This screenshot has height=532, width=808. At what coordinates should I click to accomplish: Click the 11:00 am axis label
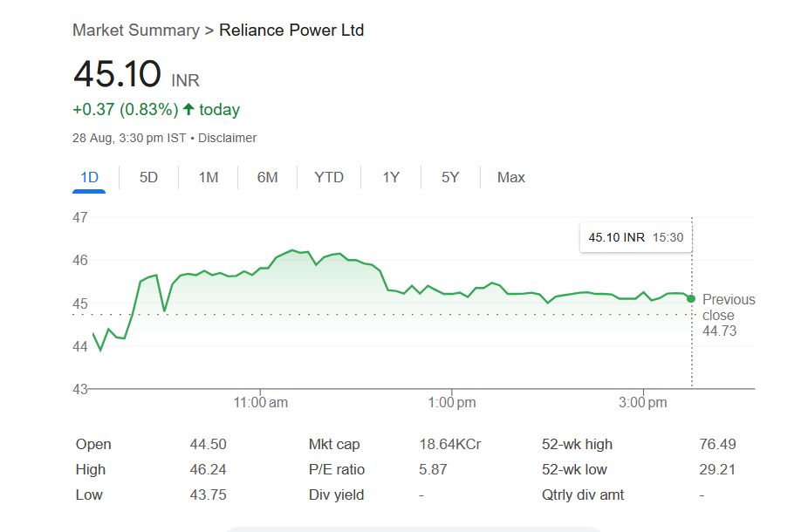[261, 403]
